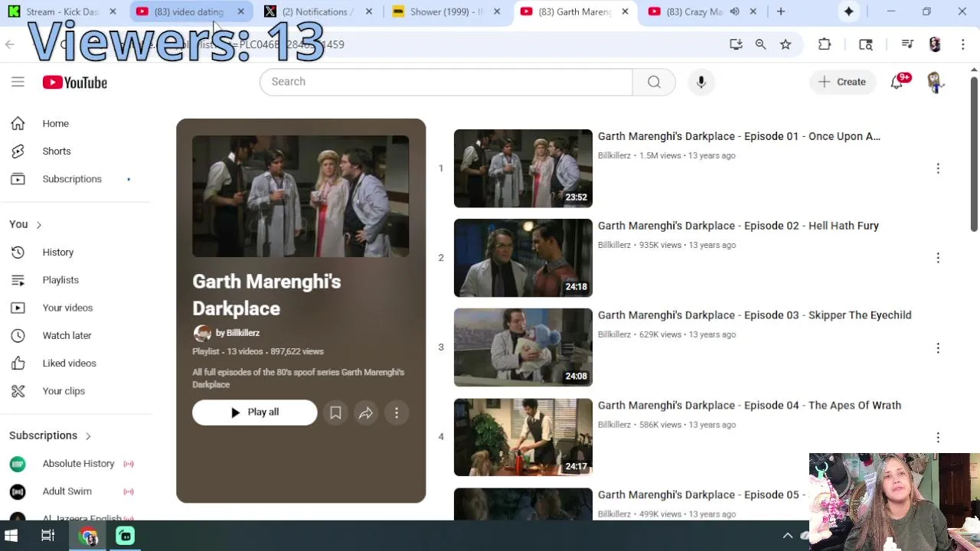Open the Windows Start menu
Viewport: 980px width, 551px height.
click(11, 536)
